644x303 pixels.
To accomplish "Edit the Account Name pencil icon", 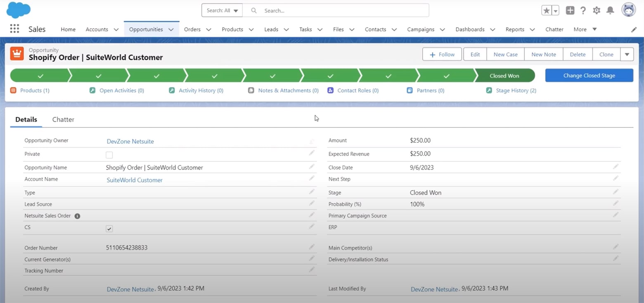I will pos(312,178).
